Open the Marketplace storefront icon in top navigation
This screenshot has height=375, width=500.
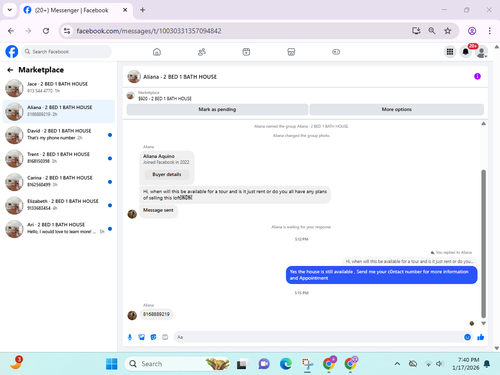(x=291, y=52)
